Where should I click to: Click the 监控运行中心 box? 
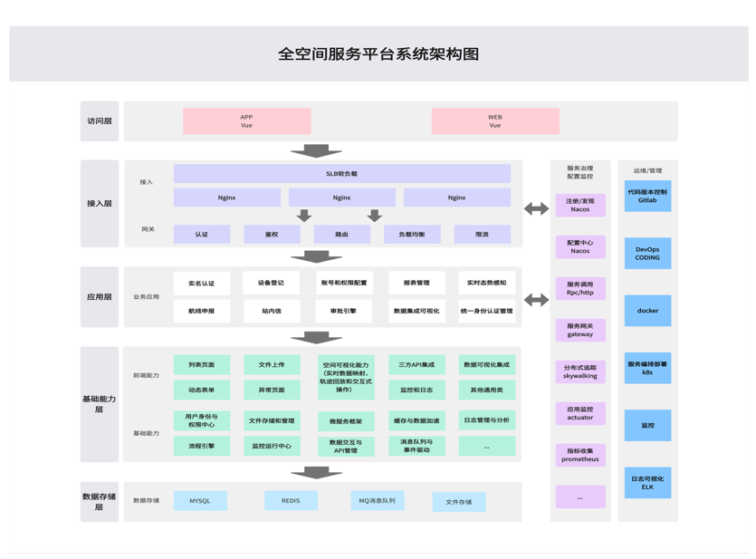pyautogui.click(x=272, y=446)
